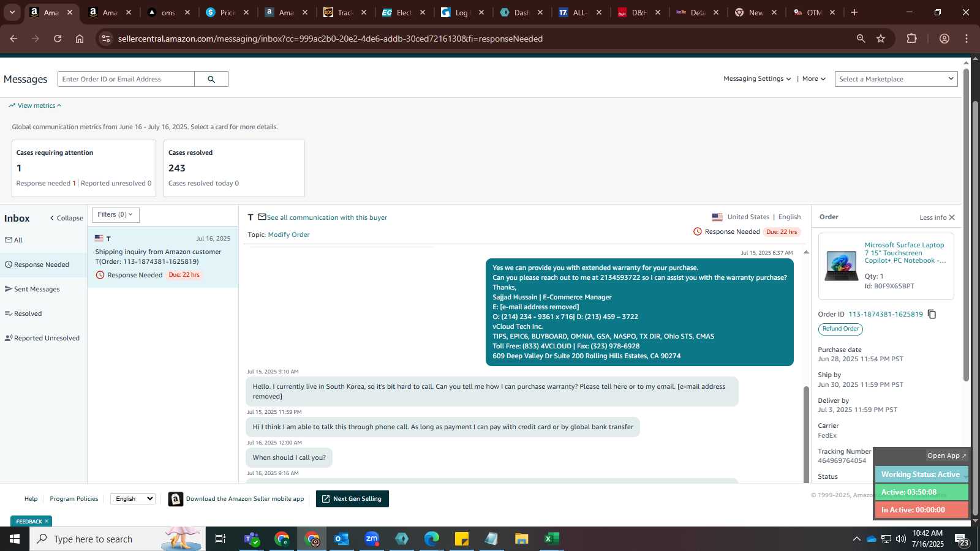980x551 pixels.
Task: Collapse the Inbox sidebar
Action: (x=67, y=218)
